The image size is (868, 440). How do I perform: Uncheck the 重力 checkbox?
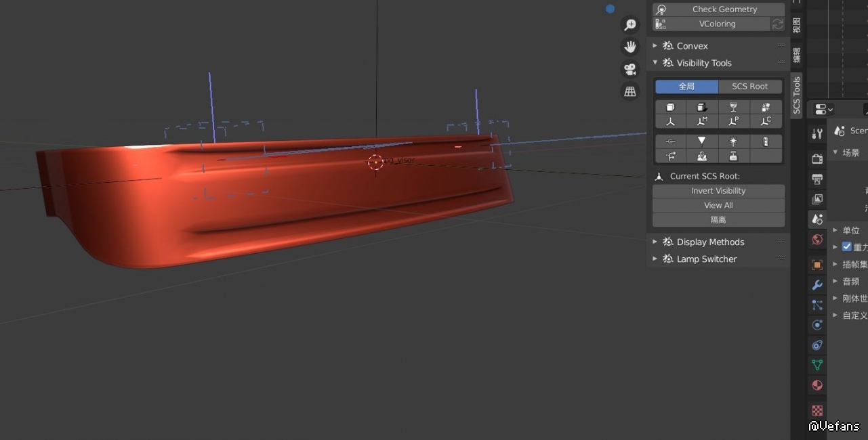click(x=846, y=247)
